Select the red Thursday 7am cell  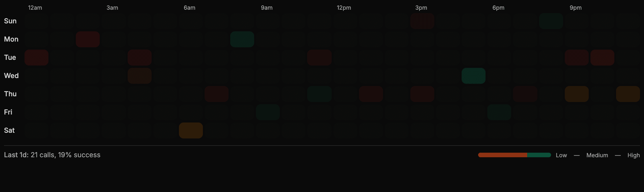pyautogui.click(x=217, y=94)
